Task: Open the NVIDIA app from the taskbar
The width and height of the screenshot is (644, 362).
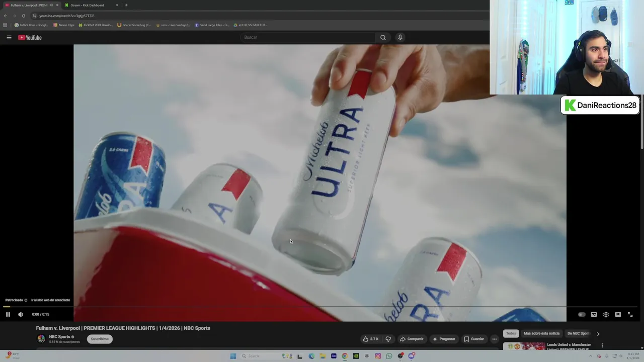Action: click(356, 356)
